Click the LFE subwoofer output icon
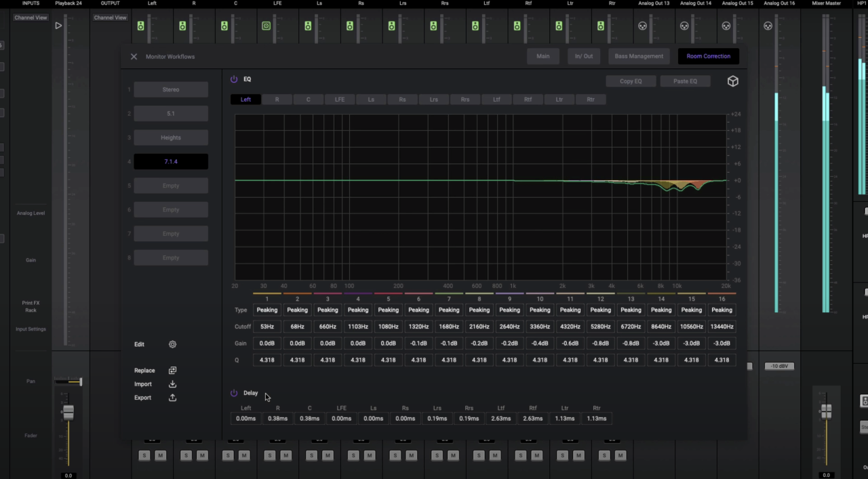The width and height of the screenshot is (868, 479). click(266, 26)
